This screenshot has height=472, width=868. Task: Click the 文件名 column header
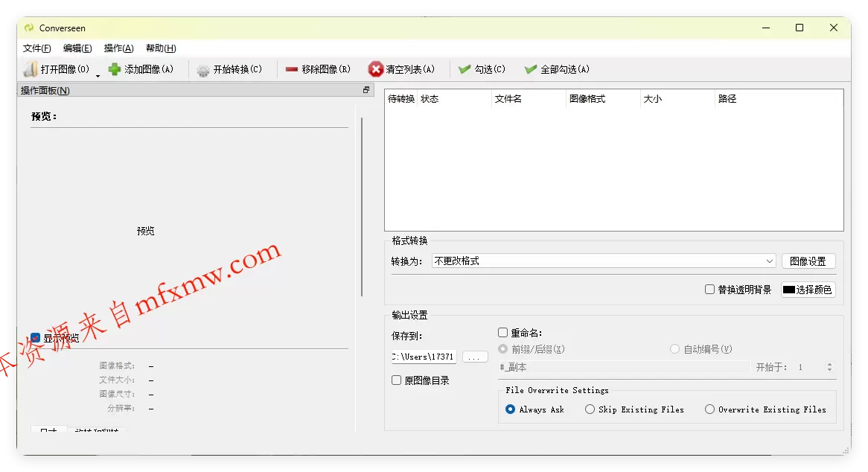[529, 98]
